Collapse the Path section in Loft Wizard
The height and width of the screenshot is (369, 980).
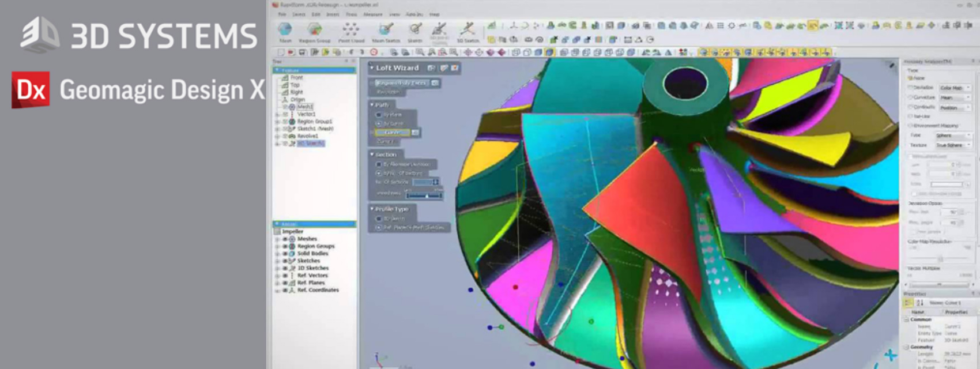pos(372,105)
